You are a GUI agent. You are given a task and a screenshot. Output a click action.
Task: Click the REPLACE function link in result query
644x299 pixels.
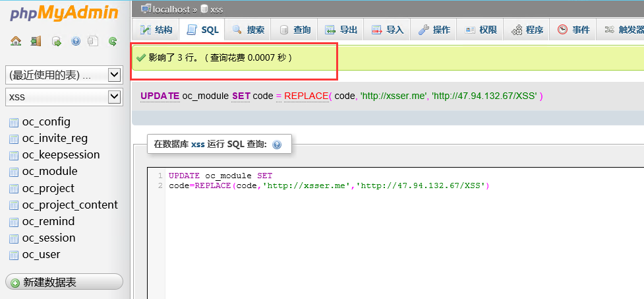point(306,96)
